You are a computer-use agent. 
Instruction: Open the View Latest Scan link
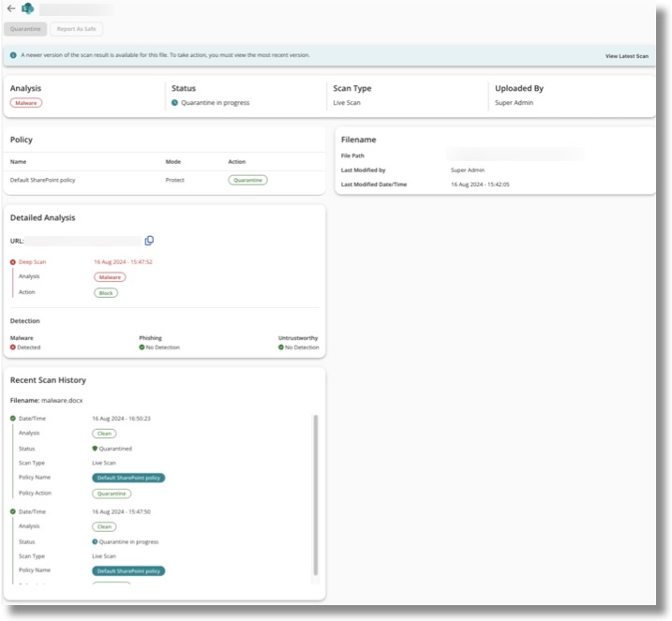click(x=626, y=56)
